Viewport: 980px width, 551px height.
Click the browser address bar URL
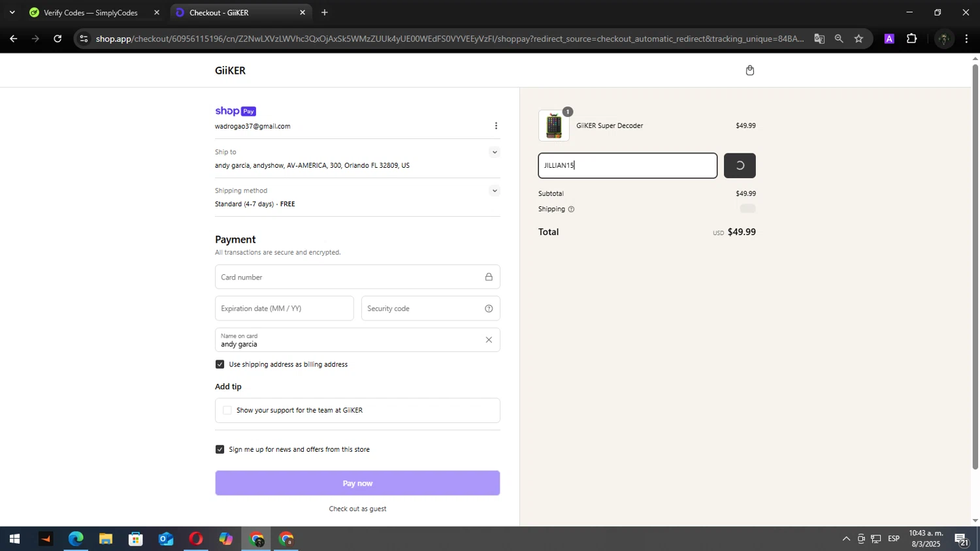pyautogui.click(x=449, y=39)
